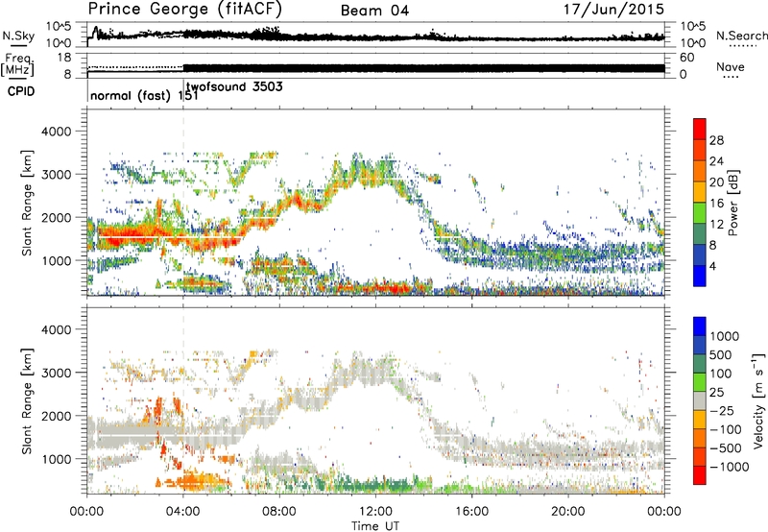Pick the red top segment of Power colorbar
The width and height of the screenshot is (768, 532).
pyautogui.click(x=700, y=129)
